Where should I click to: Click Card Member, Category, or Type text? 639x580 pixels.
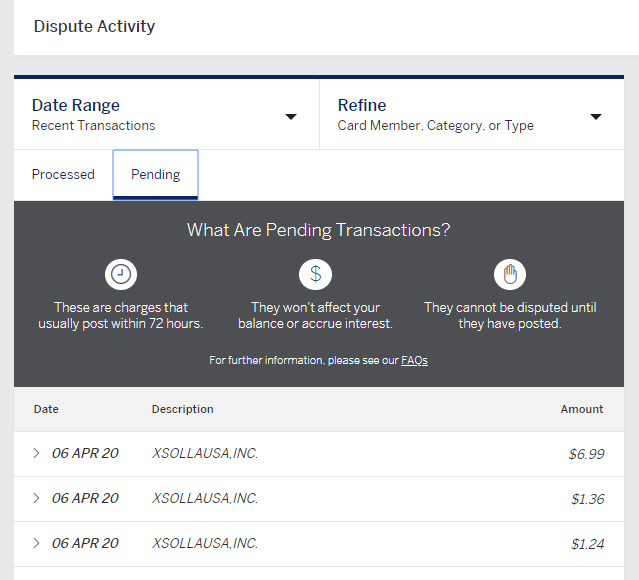click(x=435, y=126)
